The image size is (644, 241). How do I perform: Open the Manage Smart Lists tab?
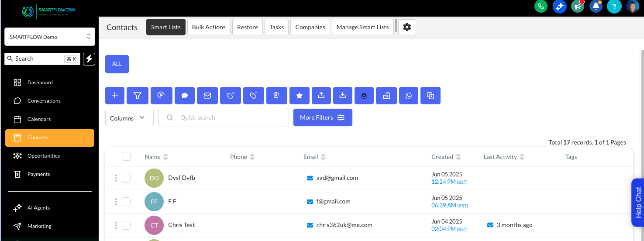click(x=362, y=27)
